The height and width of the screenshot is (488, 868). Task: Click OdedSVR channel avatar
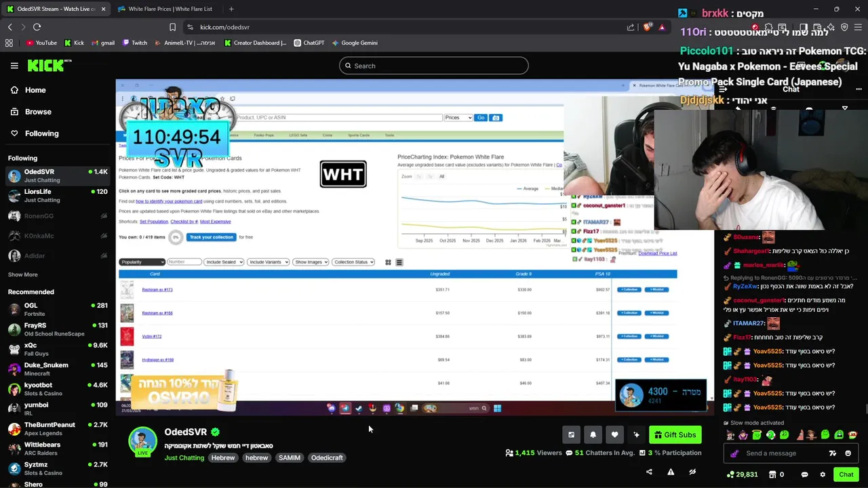click(142, 441)
